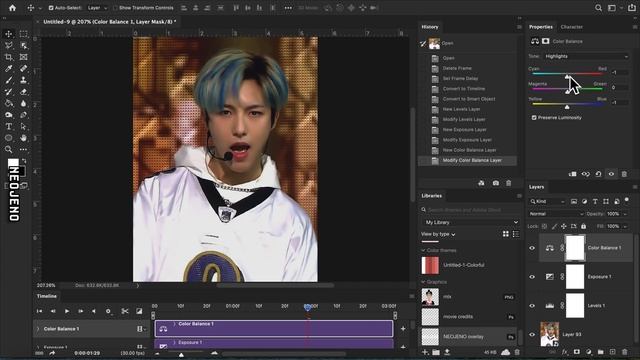Click the Cyan-Red slider handle

[x=567, y=77]
